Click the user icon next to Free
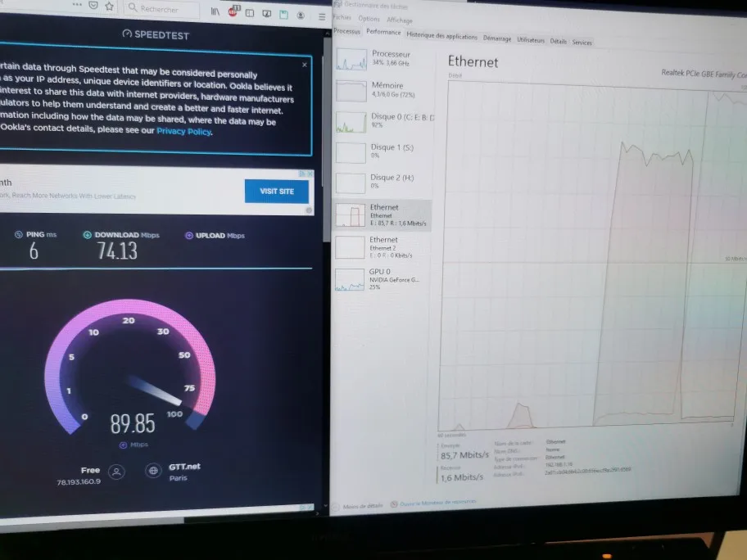The height and width of the screenshot is (560, 747). 116,472
